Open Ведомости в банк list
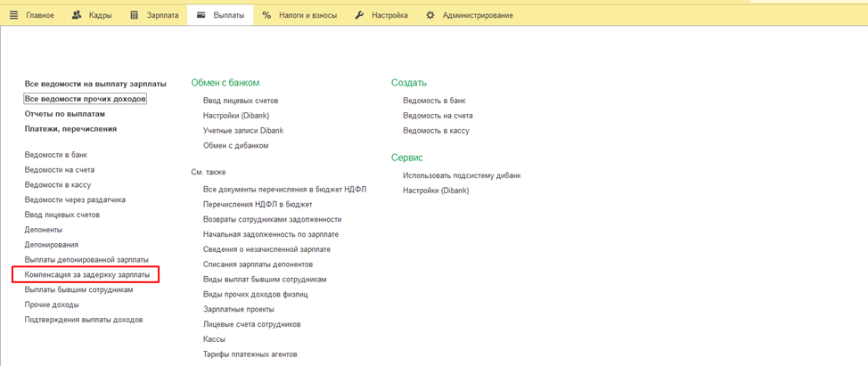The image size is (868, 366). coord(56,155)
